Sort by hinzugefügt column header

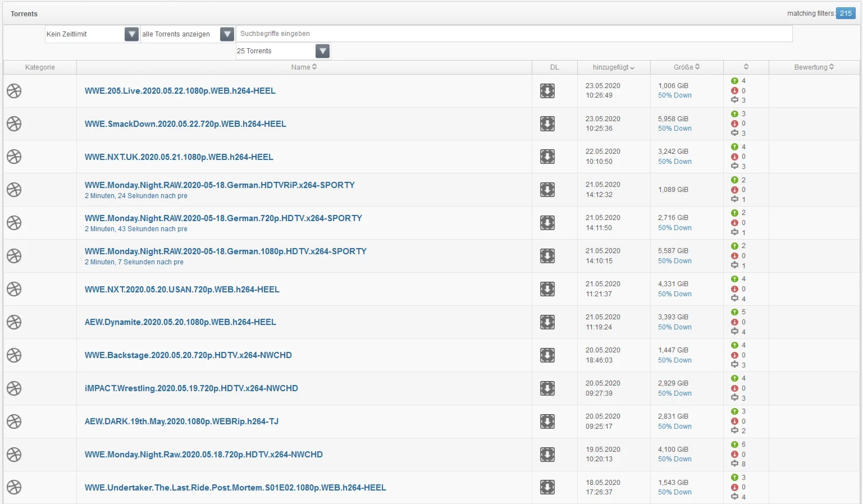pos(613,67)
